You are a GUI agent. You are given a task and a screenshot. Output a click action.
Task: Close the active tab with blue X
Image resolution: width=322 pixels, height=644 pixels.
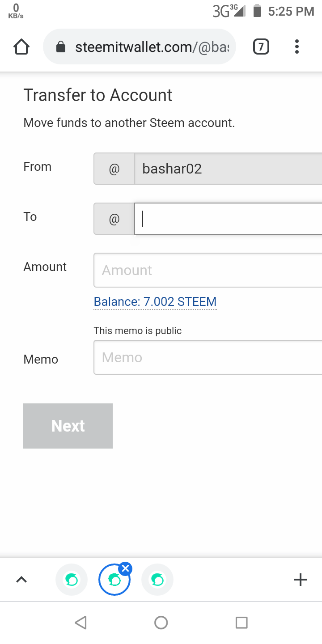[x=126, y=569]
